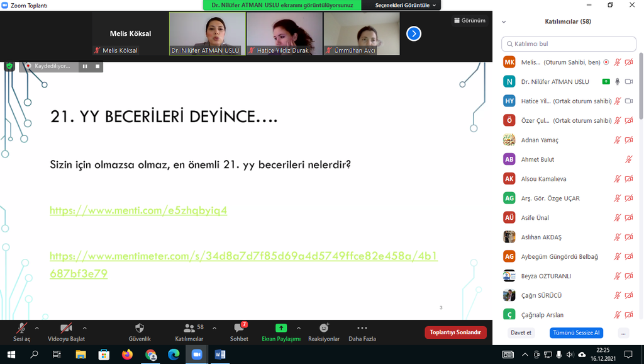Open the Görünüm view menu
The height and width of the screenshot is (364, 644).
470,20
